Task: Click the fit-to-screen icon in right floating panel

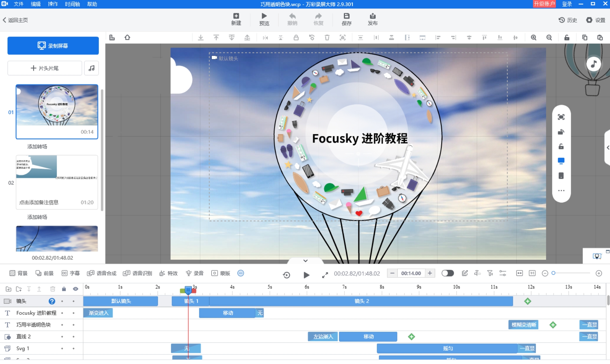Action: pos(561,117)
